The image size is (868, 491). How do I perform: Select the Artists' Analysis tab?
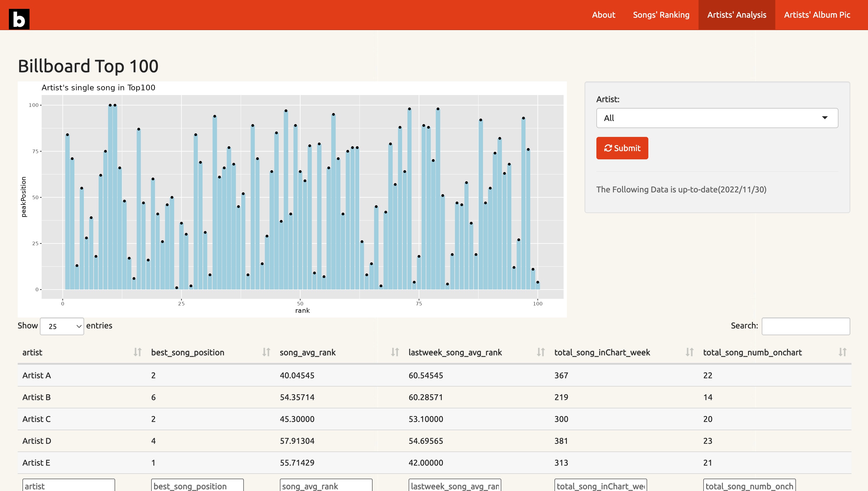click(736, 15)
